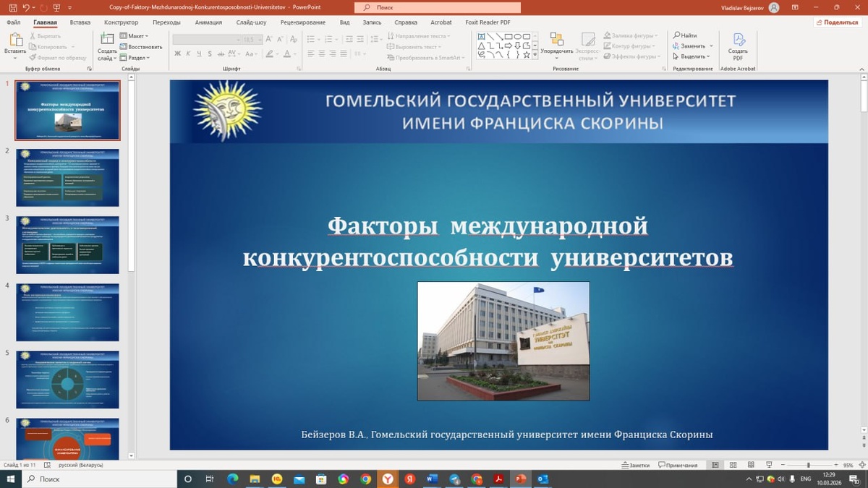Viewport: 868px width, 488px height.
Task: Start slideshow from the status bar icon
Action: 770,465
